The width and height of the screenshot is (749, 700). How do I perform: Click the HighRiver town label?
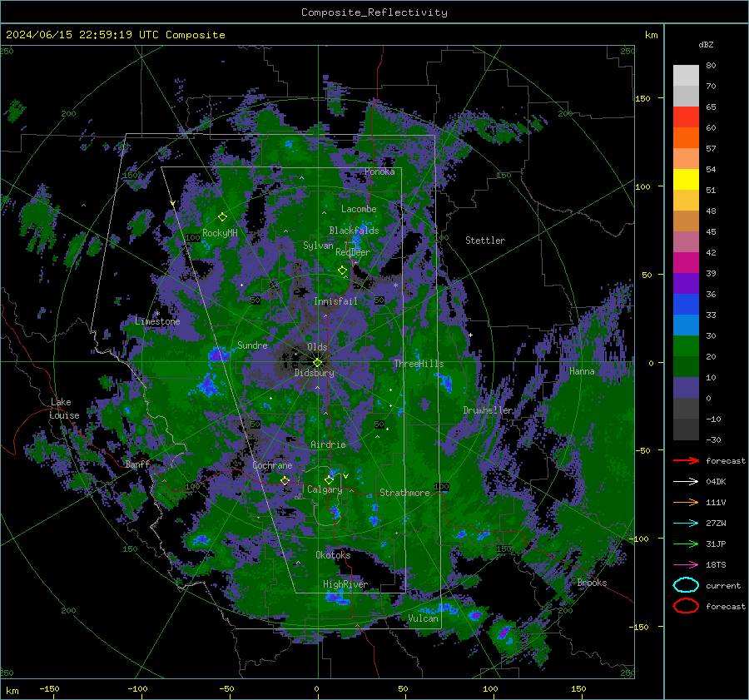(x=345, y=584)
